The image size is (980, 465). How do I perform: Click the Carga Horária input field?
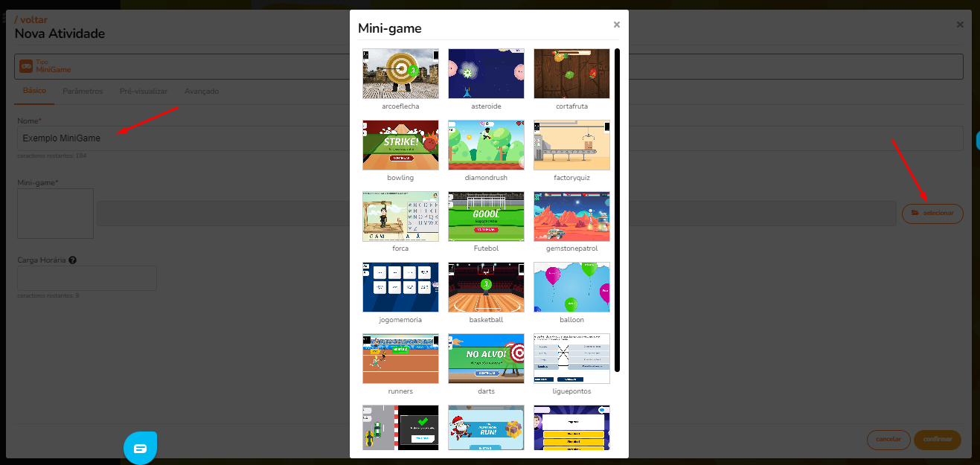point(87,278)
